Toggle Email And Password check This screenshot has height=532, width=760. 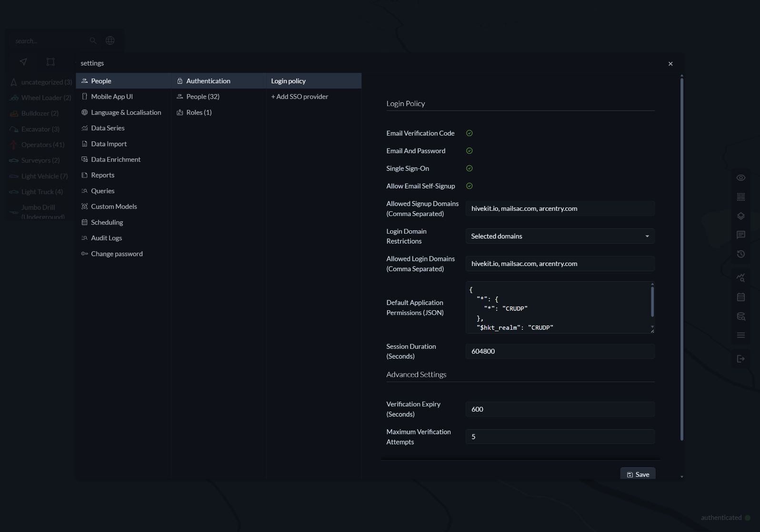coord(470,151)
